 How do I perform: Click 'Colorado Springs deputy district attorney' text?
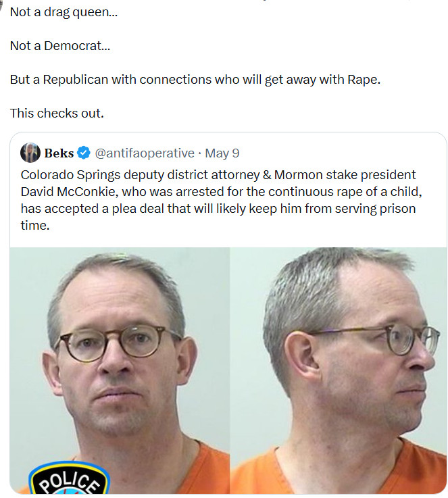pos(141,175)
